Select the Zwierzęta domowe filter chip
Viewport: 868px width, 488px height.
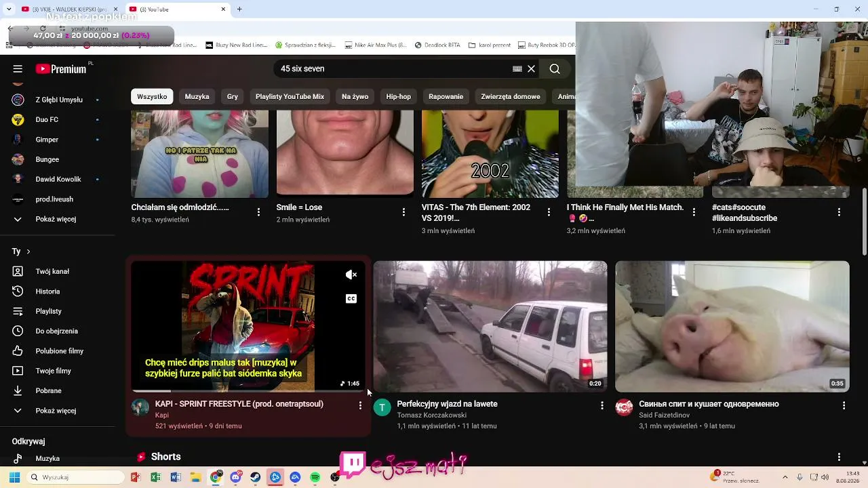511,96
